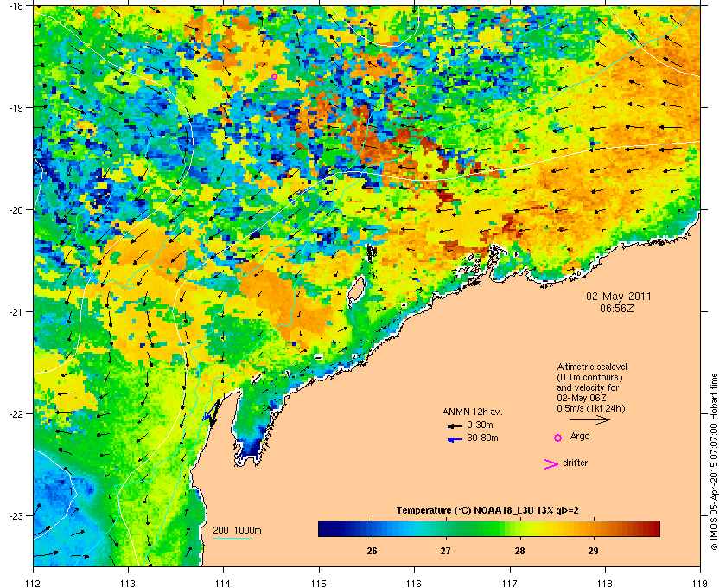Click the "02-May 06Z" legend text

pyautogui.click(x=582, y=398)
